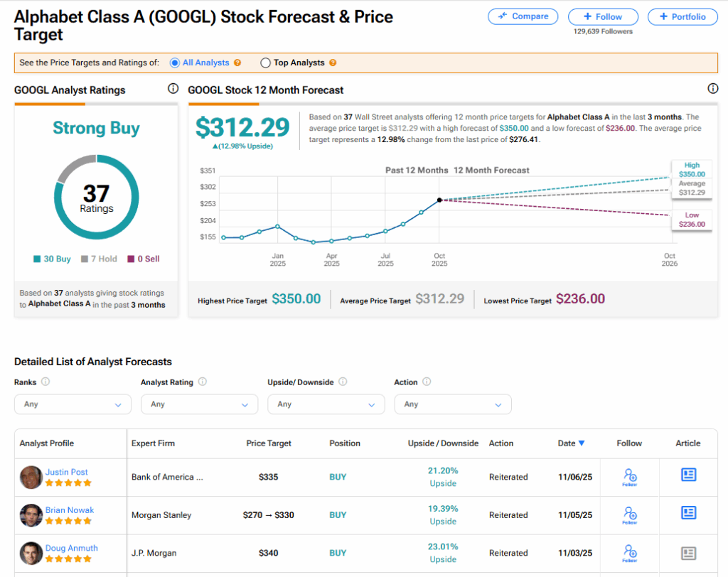728x577 pixels.
Task: Click the teal Buy legend swatch
Action: point(36,259)
